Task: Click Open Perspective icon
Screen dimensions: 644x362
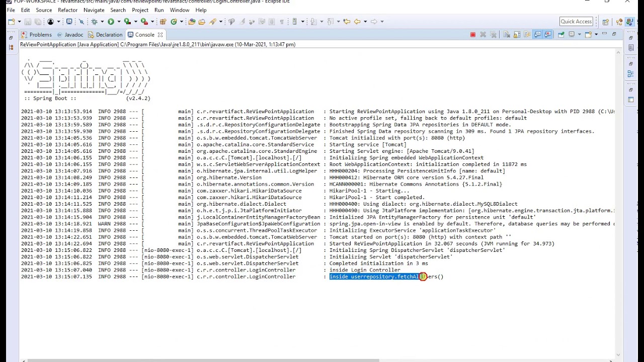Action: [x=606, y=22]
